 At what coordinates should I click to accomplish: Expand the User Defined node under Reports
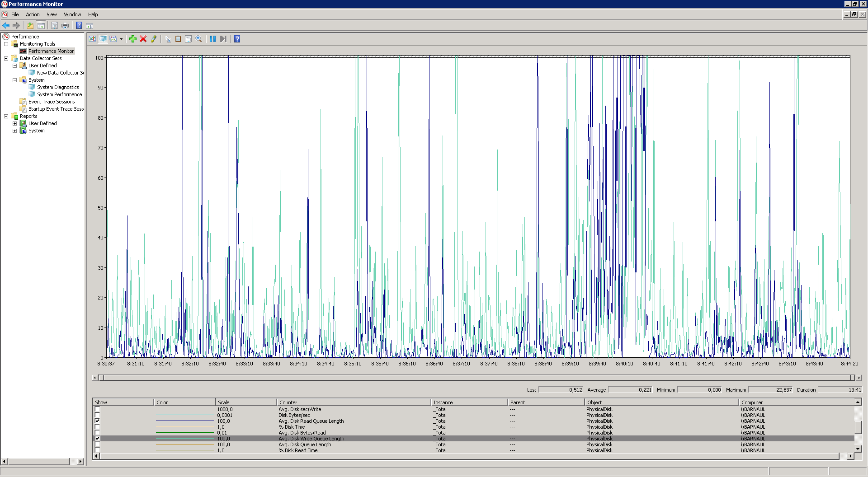pyautogui.click(x=14, y=123)
